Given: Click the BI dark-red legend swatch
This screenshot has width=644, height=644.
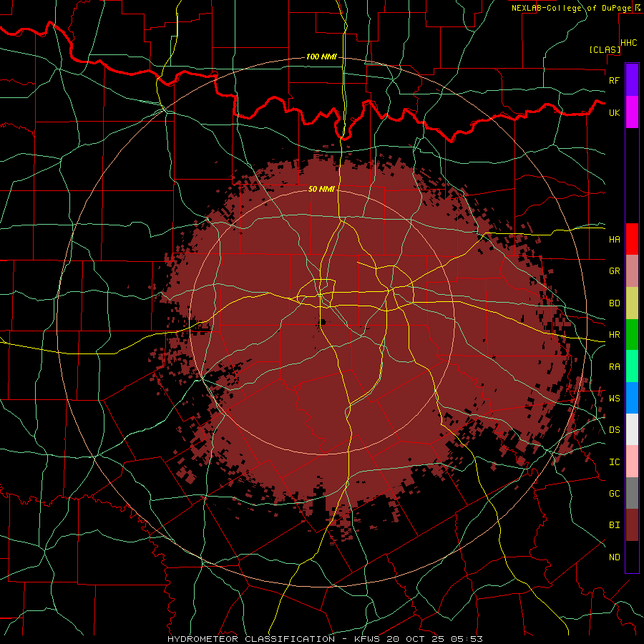Looking at the screenshot, I should point(632,525).
